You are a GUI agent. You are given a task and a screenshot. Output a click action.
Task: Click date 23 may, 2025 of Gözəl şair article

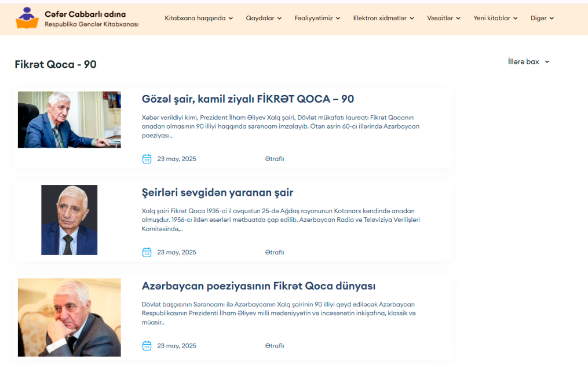point(177,159)
